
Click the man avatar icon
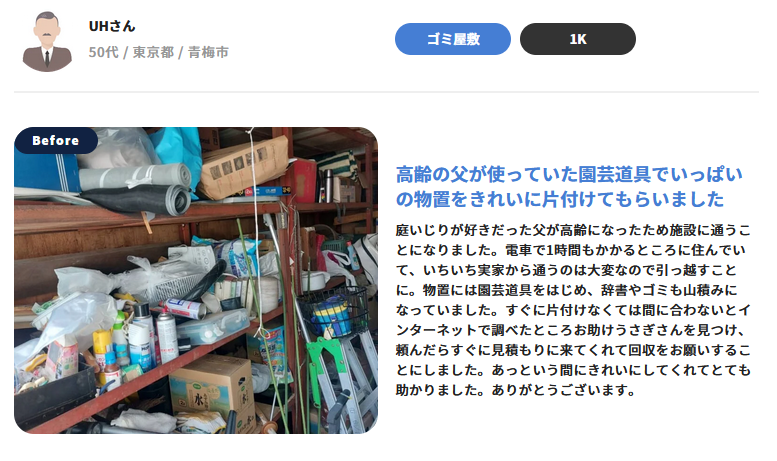point(47,41)
